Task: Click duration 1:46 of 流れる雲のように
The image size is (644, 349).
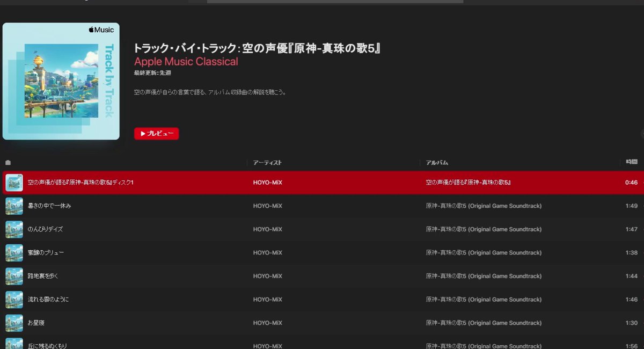Action: (632, 300)
